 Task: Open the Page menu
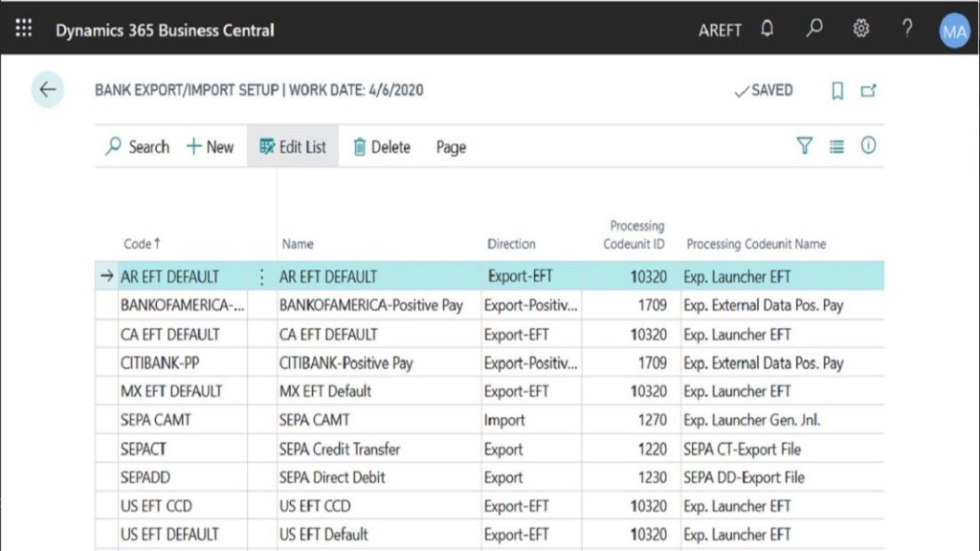point(451,147)
